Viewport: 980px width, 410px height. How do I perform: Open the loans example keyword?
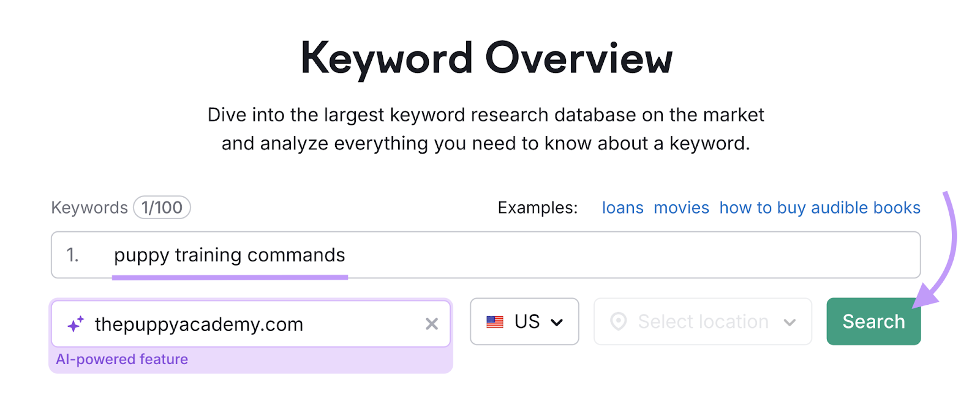tap(622, 207)
